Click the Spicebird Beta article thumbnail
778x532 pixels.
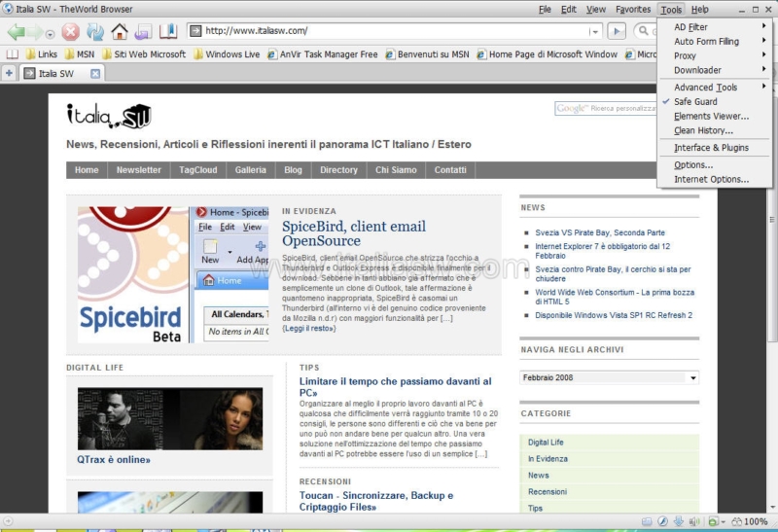[x=173, y=275]
